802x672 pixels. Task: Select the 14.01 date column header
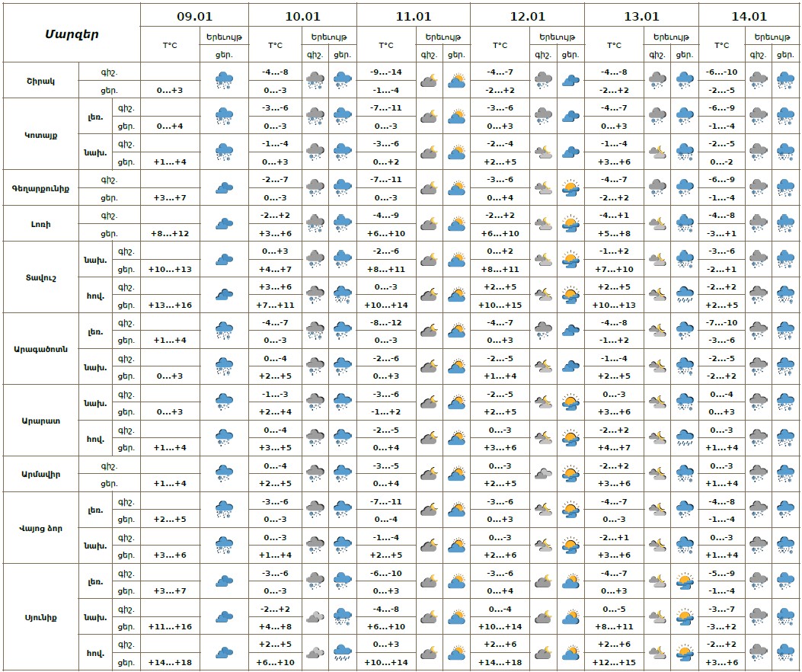tap(747, 15)
